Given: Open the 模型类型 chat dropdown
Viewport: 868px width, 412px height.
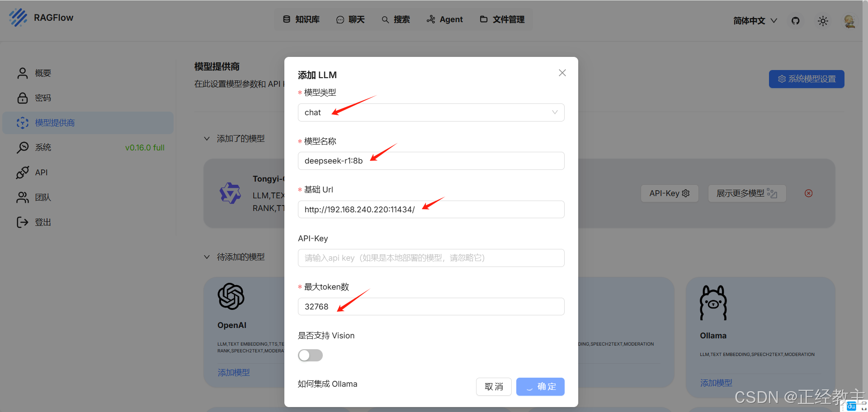Looking at the screenshot, I should point(431,112).
